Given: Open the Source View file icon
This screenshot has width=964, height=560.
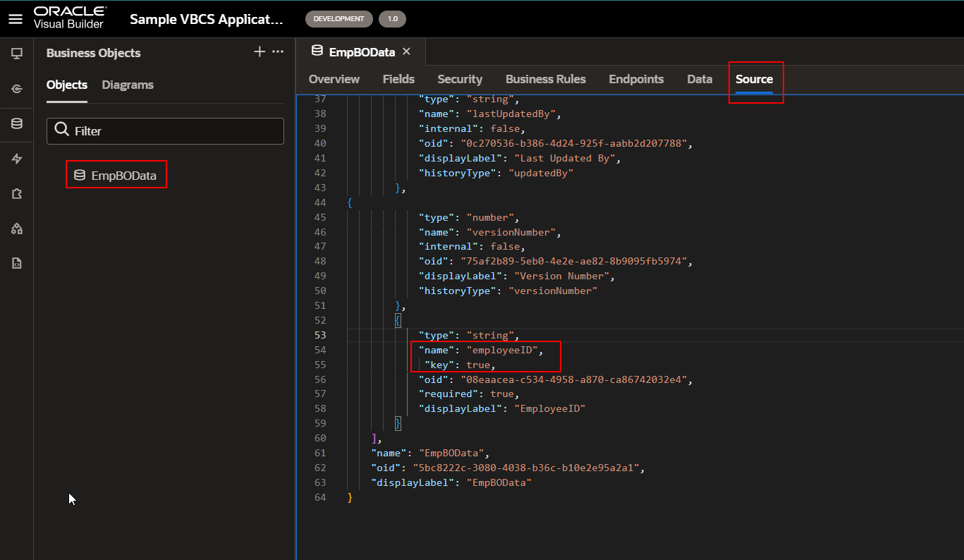Looking at the screenshot, I should [17, 263].
